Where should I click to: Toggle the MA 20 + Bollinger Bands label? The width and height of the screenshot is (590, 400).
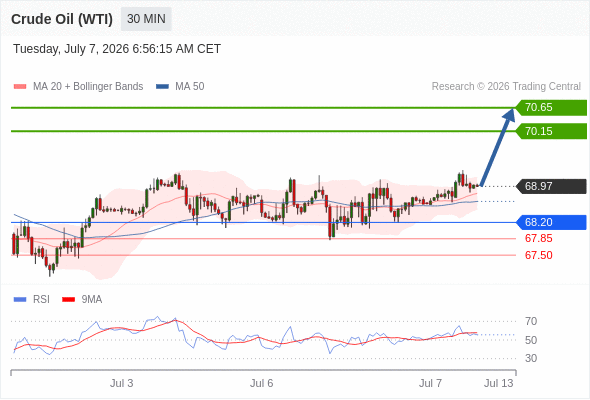88,87
